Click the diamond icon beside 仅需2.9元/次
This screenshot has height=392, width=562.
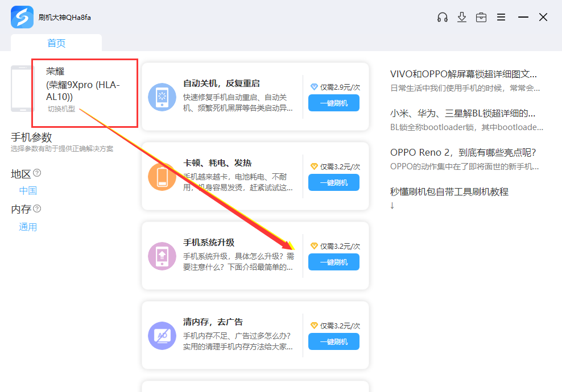tap(314, 86)
